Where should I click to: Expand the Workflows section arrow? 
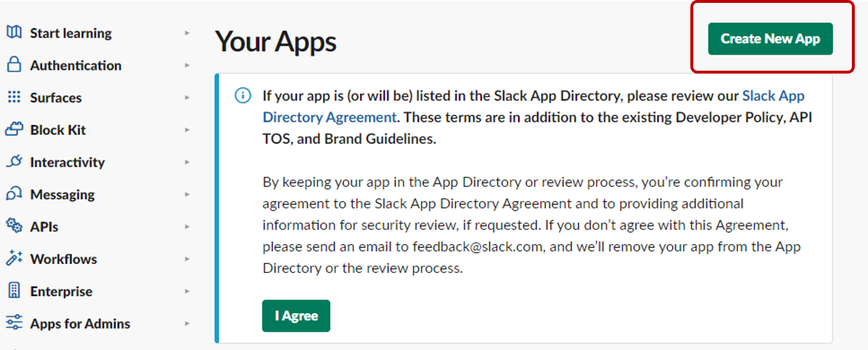pos(187,259)
